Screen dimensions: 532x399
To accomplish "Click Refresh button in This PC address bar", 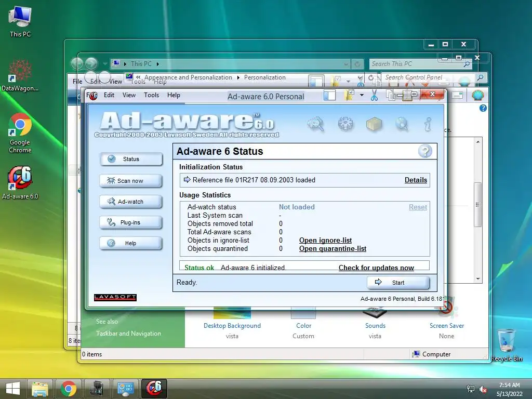I will [357, 64].
